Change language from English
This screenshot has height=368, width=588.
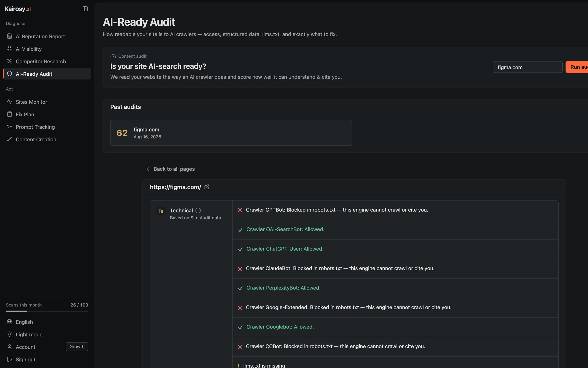(47, 322)
